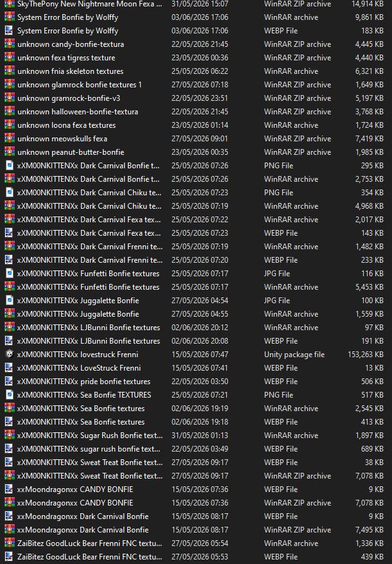392x564 pixels.
Task: Select the unknown gramrock-bonfie-v3 archive icon
Action: click(x=10, y=98)
